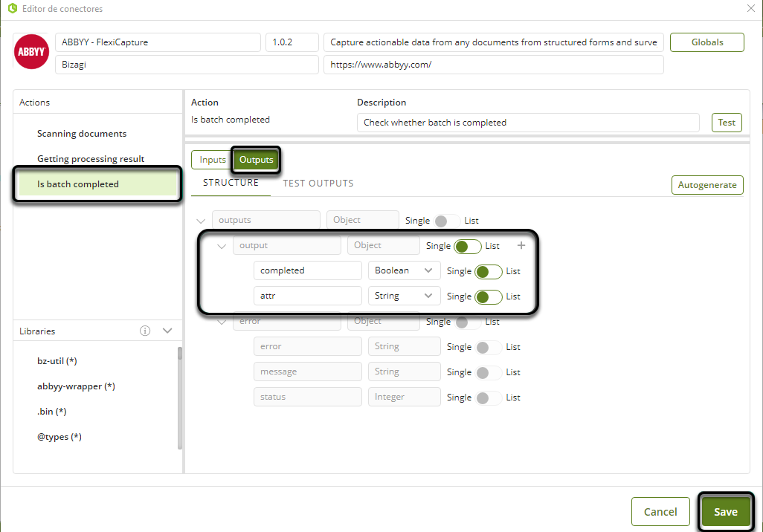Click the Integer type field for status
The width and height of the screenshot is (763, 532).
point(405,397)
